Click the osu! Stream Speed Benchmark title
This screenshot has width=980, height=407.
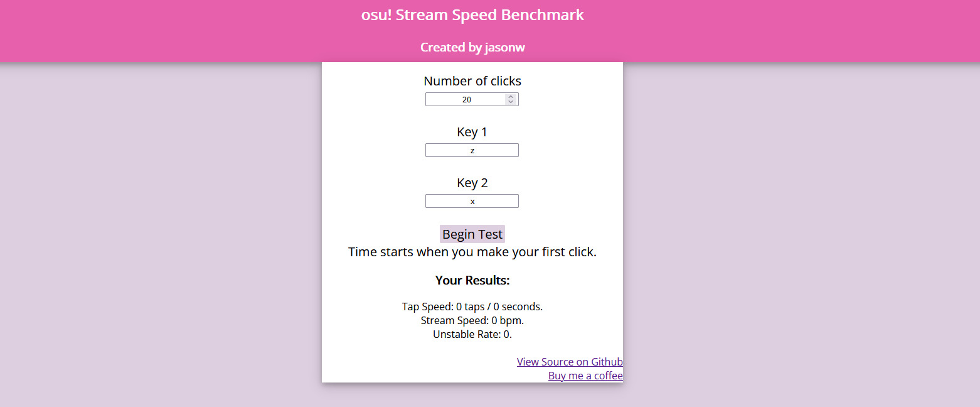pos(472,14)
